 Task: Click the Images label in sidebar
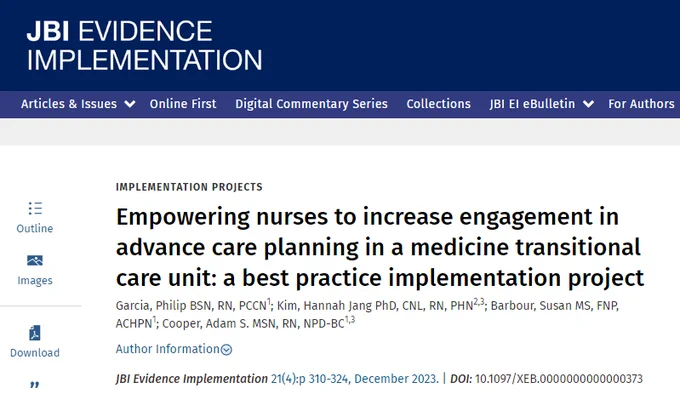tap(35, 280)
